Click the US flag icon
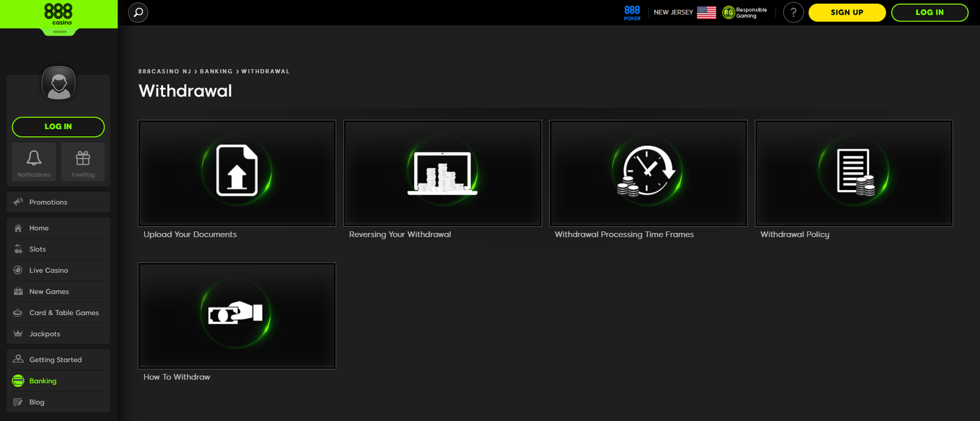This screenshot has width=980, height=421. pyautogui.click(x=706, y=12)
